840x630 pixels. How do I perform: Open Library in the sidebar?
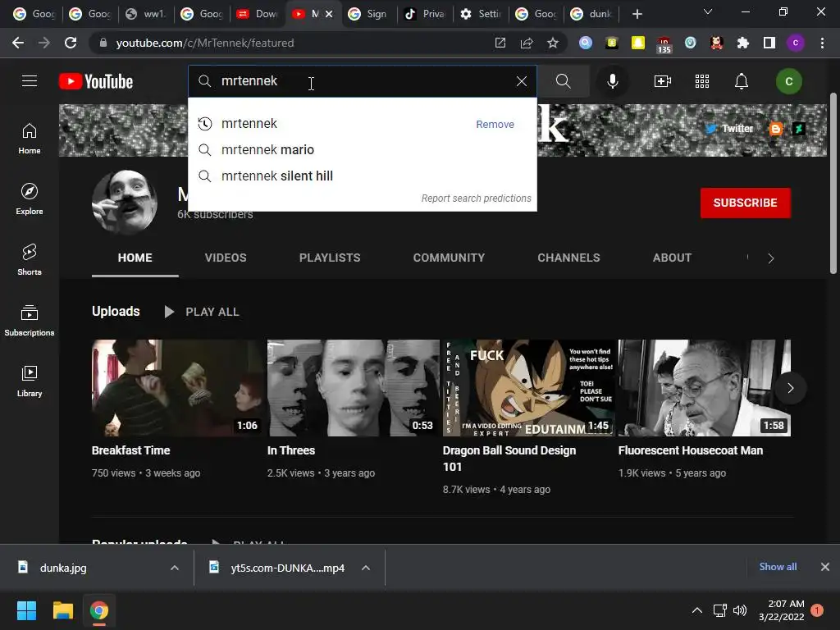pyautogui.click(x=30, y=381)
